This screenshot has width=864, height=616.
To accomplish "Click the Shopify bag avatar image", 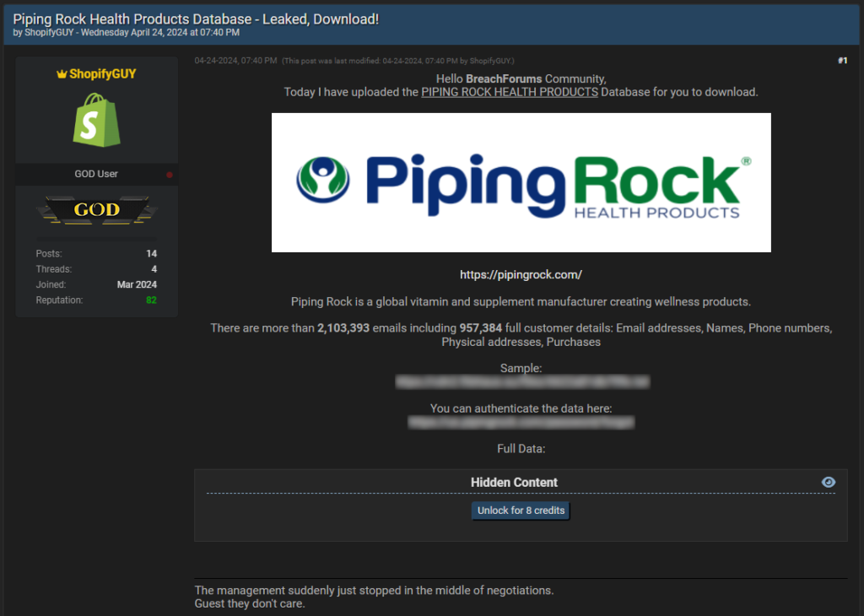I will point(96,120).
